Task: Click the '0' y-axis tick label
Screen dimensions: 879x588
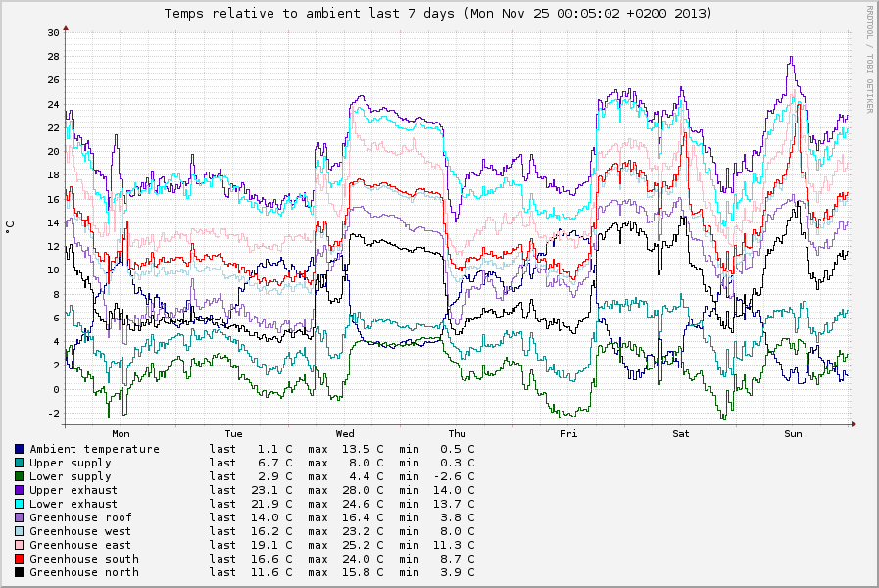Action: (57, 390)
